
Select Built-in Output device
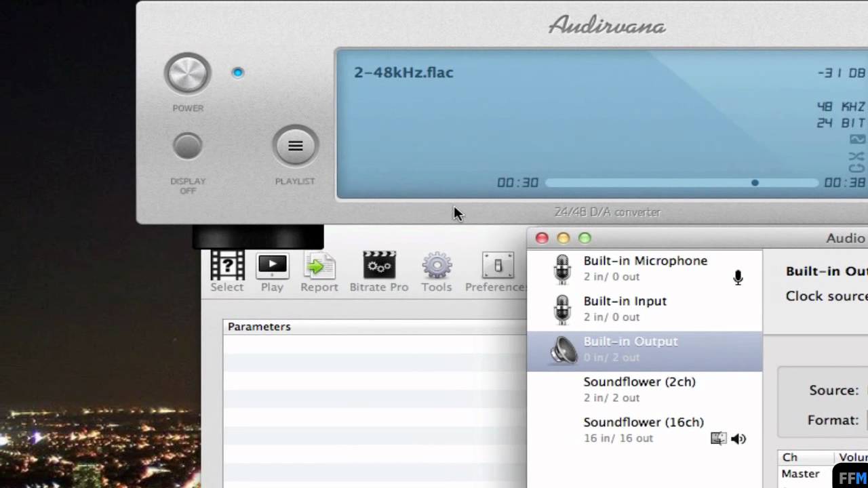coord(645,350)
